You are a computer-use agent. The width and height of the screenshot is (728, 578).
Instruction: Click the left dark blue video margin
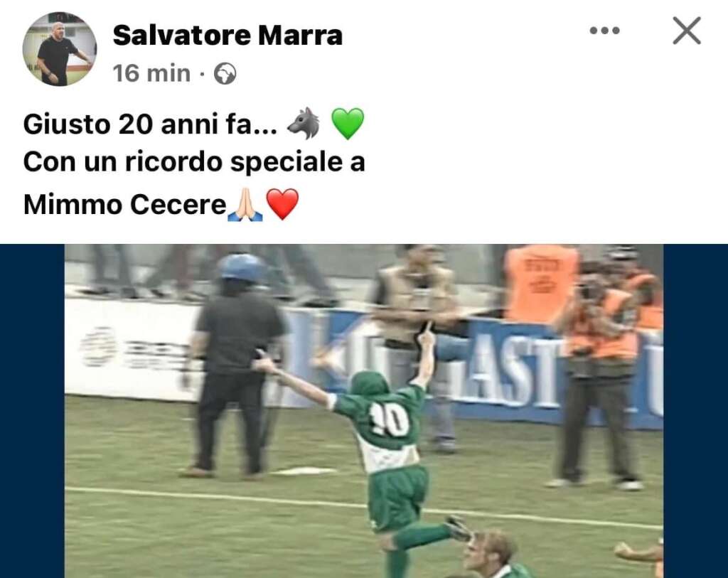point(32,411)
